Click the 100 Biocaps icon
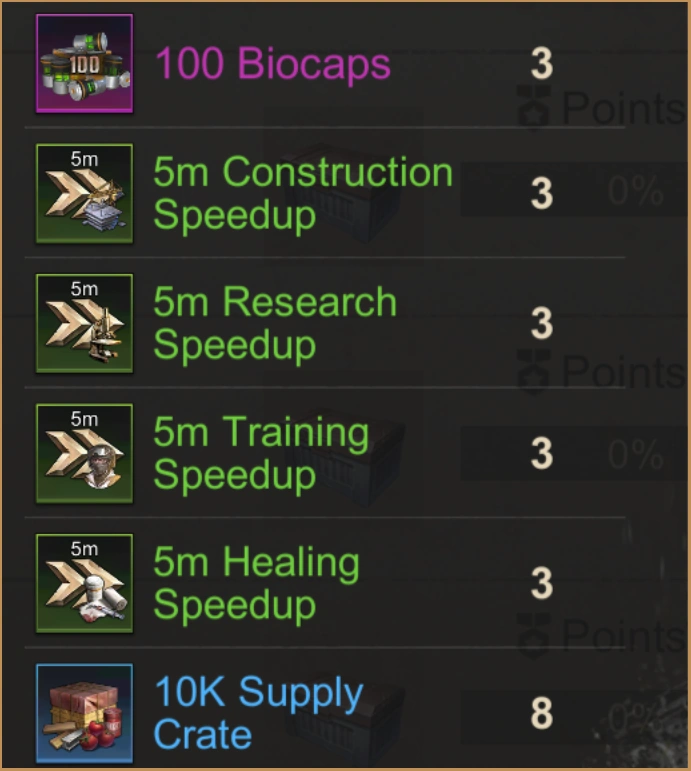This screenshot has width=691, height=771. (x=85, y=63)
